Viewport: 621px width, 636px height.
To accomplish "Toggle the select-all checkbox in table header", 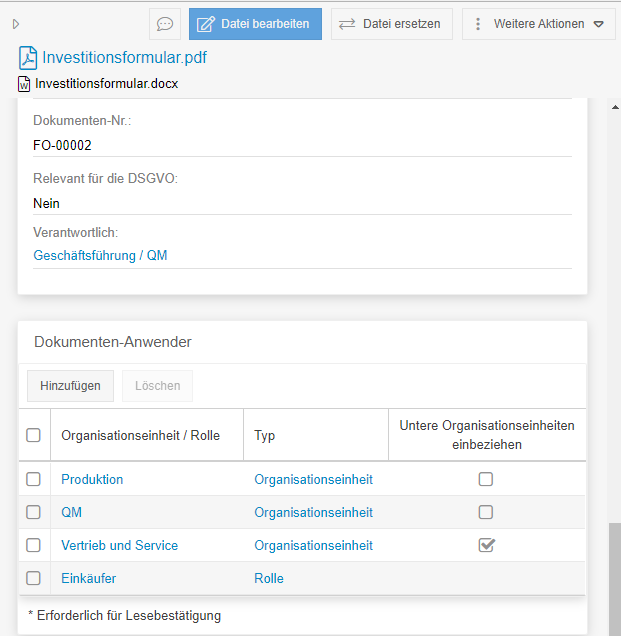I will click(33, 435).
